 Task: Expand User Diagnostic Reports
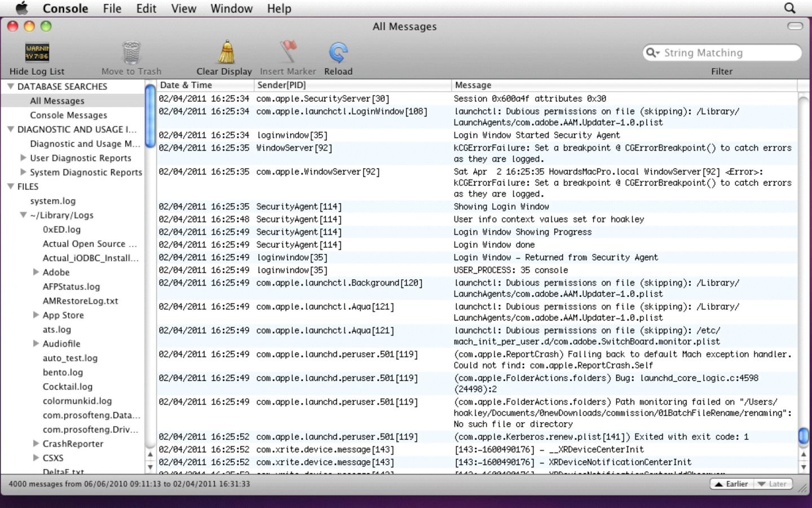(23, 158)
